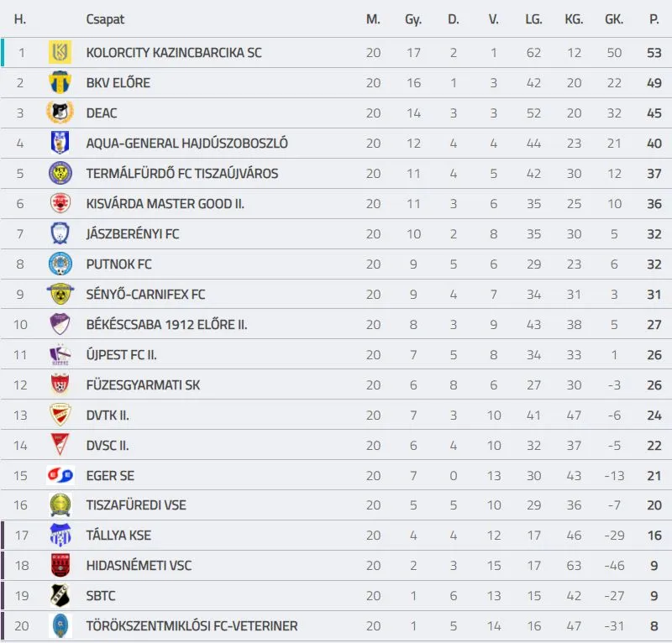Click the GK. goal difference column header
672x643 pixels.
click(614, 19)
